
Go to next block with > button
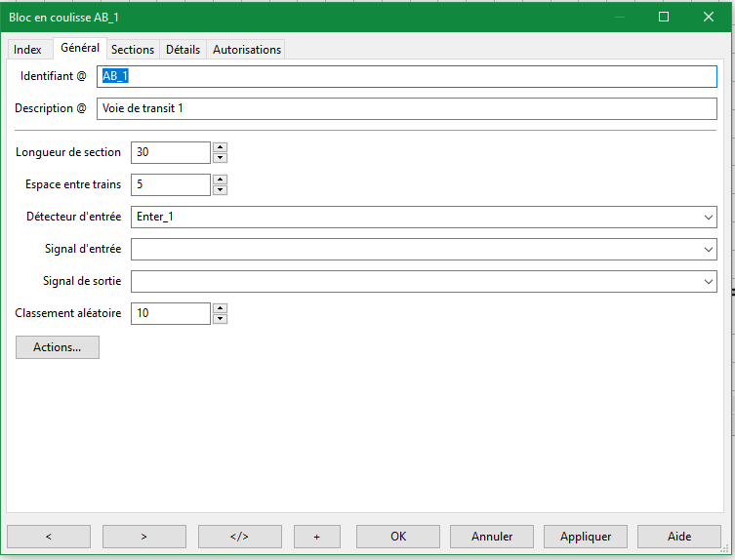point(144,537)
